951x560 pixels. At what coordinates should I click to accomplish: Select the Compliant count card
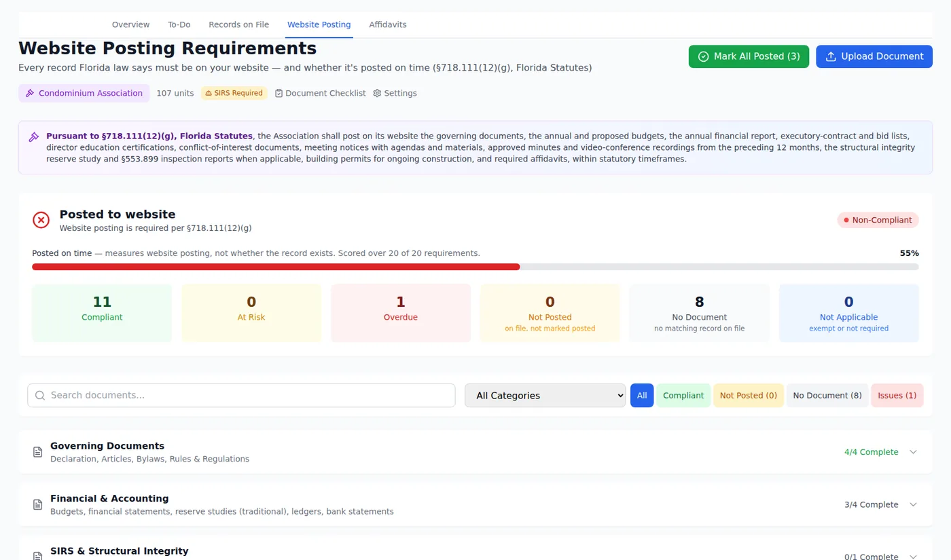click(x=102, y=313)
